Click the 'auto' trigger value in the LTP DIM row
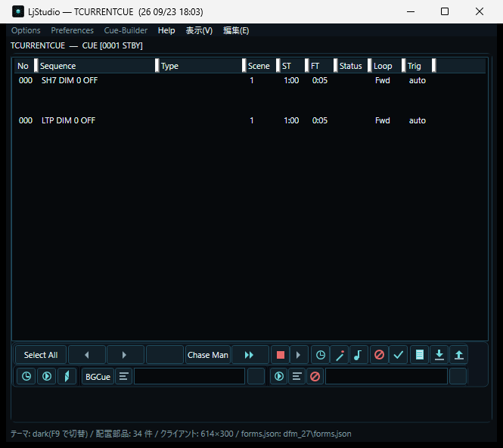Screen dimensions: 503x448 pos(417,120)
